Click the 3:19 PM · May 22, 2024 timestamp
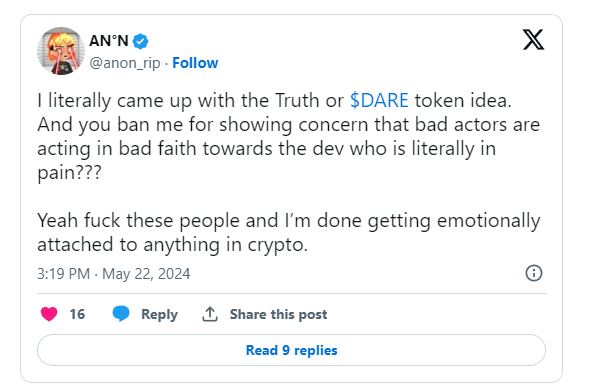This screenshot has width=601, height=392. pos(113,274)
